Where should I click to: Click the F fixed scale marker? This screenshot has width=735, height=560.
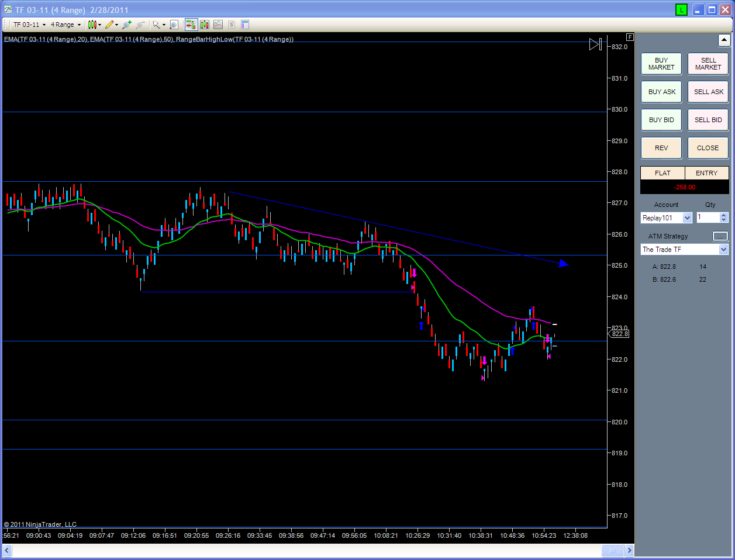pos(630,37)
